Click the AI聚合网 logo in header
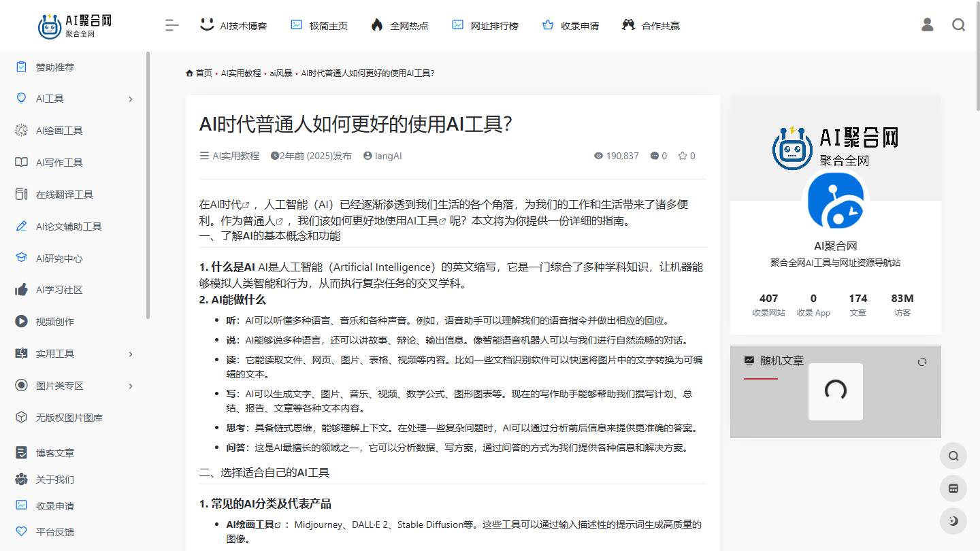The image size is (980, 551). [x=75, y=25]
